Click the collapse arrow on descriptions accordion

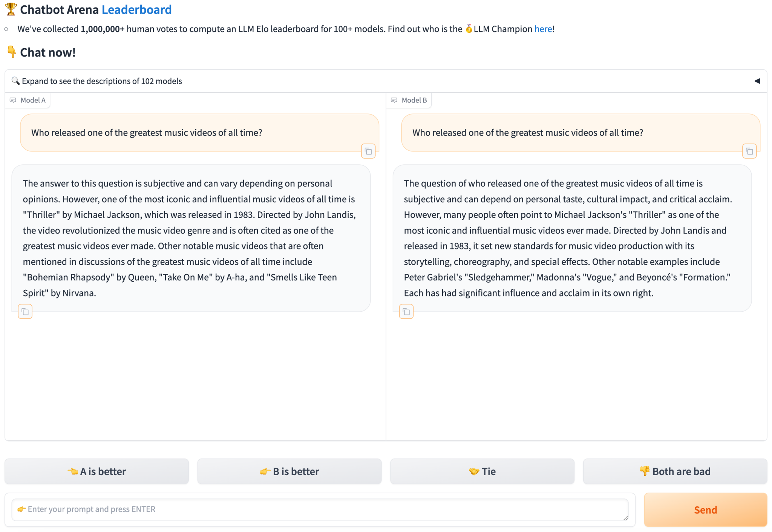point(757,81)
